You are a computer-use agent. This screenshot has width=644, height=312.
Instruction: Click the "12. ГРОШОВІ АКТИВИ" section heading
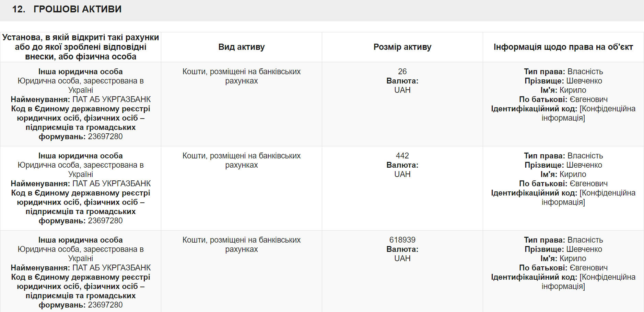[x=67, y=9]
